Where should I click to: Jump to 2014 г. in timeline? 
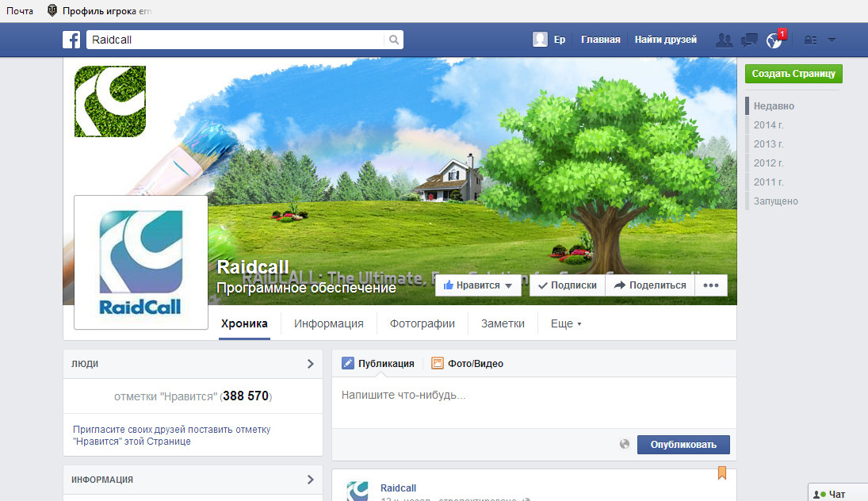point(768,125)
